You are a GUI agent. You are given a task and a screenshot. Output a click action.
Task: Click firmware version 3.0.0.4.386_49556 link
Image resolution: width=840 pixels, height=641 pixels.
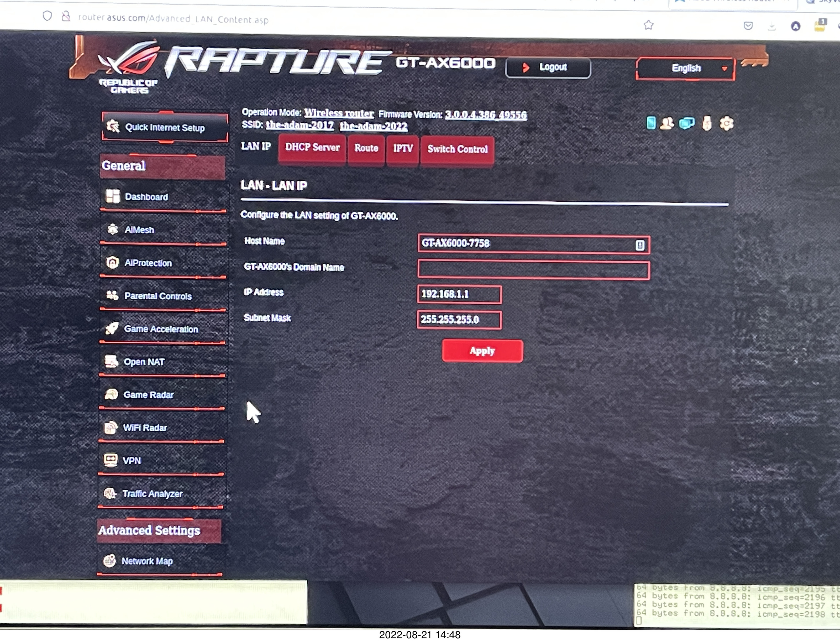coord(486,114)
